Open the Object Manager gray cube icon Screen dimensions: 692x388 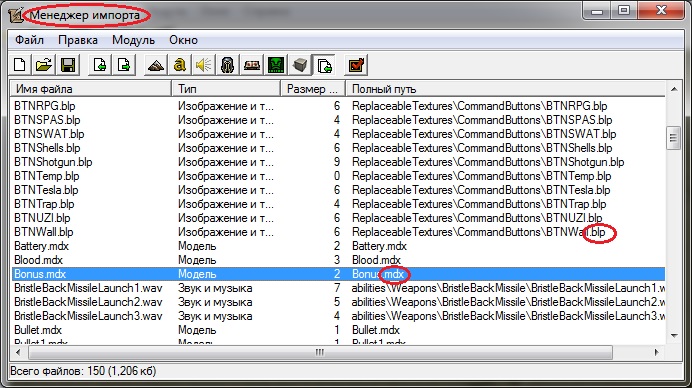300,65
